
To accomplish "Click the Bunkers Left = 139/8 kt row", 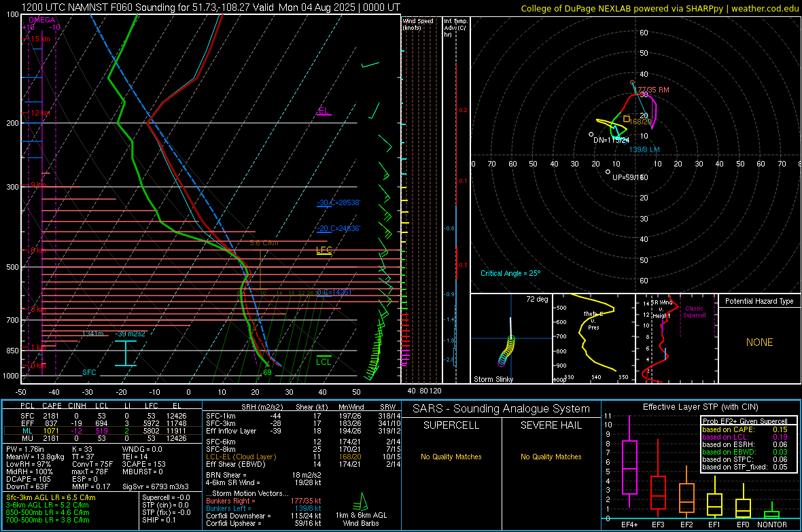I will tap(264, 508).
